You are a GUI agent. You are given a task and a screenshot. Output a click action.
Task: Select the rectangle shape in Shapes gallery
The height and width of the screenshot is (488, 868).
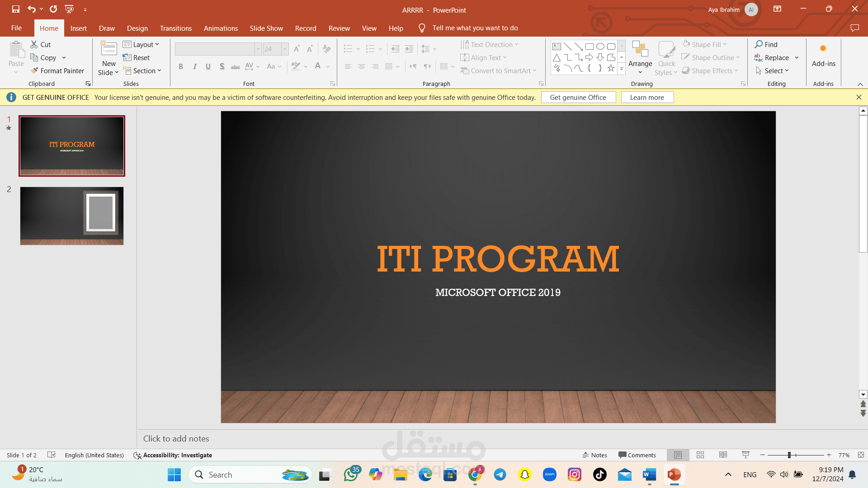590,46
